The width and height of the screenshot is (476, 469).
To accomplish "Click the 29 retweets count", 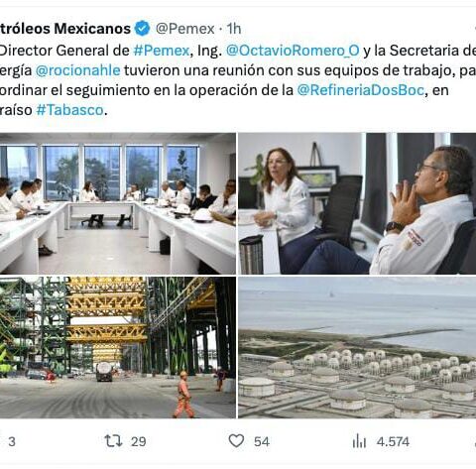I will (138, 441).
